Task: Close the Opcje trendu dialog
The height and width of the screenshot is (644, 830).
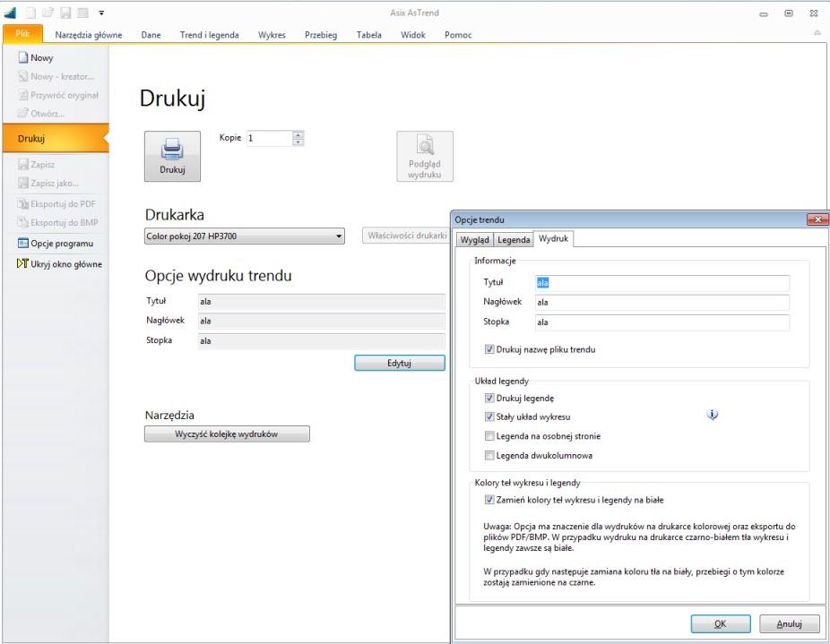Action: 817,219
